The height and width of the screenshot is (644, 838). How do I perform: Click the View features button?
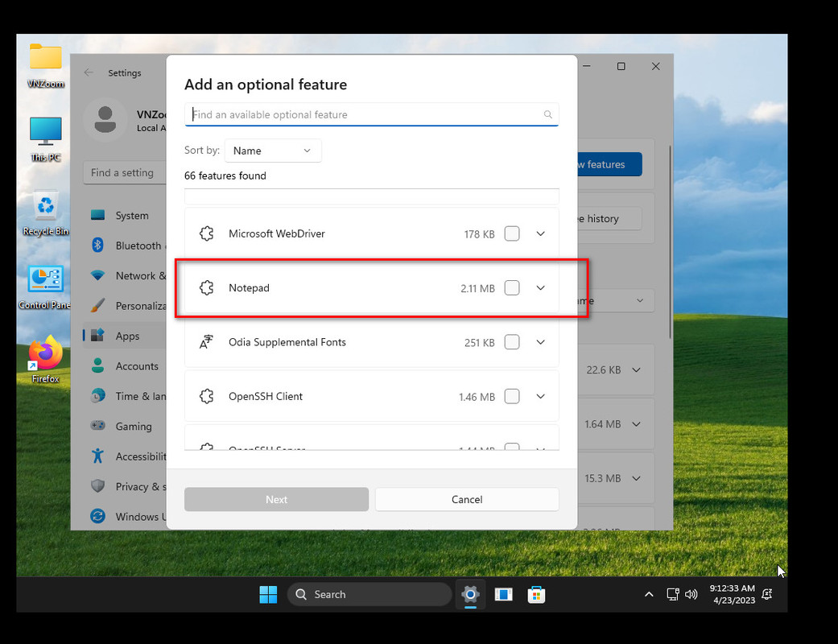[x=610, y=164]
